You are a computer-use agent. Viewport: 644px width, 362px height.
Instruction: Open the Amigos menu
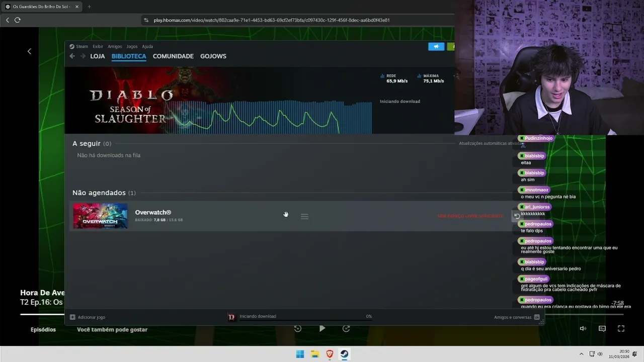115,46
